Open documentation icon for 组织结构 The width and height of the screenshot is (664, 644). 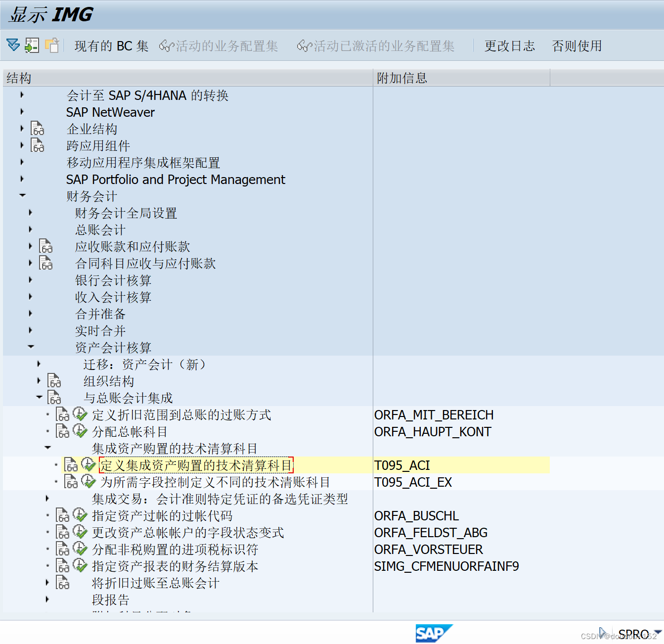pyautogui.click(x=54, y=381)
